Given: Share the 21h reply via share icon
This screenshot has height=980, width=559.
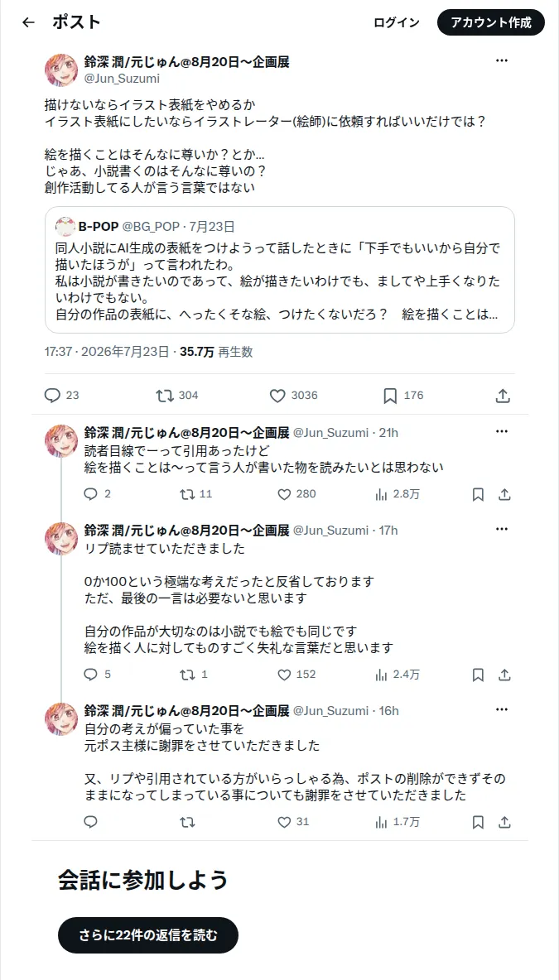Looking at the screenshot, I should (504, 494).
